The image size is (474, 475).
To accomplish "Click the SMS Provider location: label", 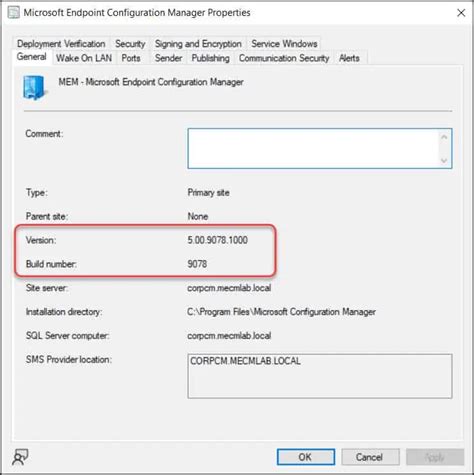I will pyautogui.click(x=69, y=360).
